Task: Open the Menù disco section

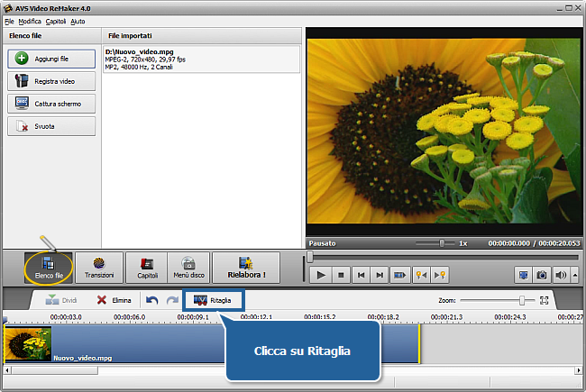Action: (188, 269)
